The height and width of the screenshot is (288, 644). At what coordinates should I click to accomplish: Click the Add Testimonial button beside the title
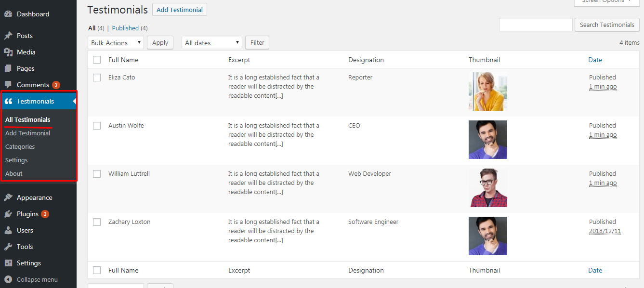coord(180,10)
